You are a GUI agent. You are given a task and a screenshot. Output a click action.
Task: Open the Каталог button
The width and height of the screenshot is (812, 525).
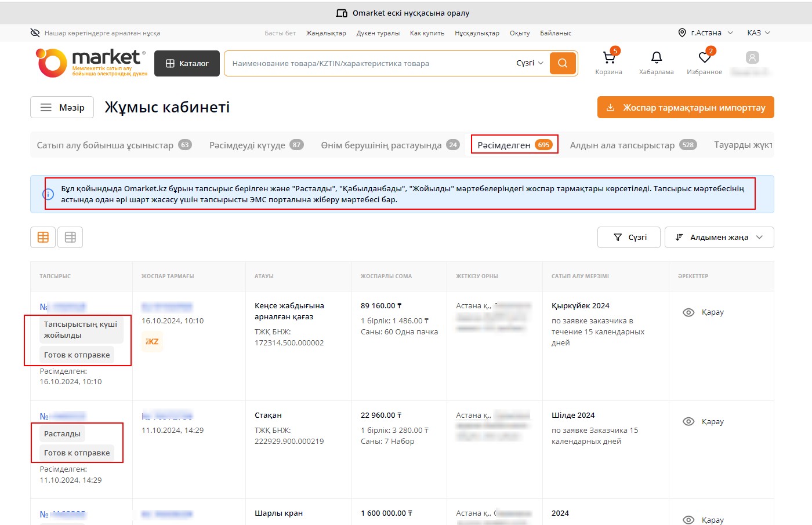[x=187, y=63]
